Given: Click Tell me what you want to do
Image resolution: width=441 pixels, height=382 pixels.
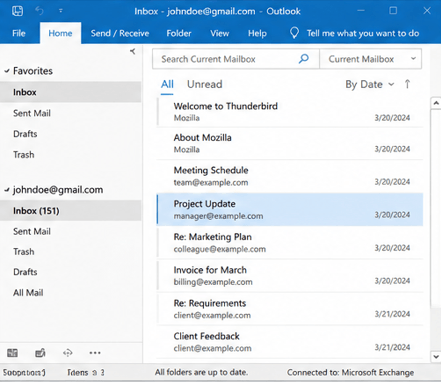Looking at the screenshot, I should coord(363,33).
